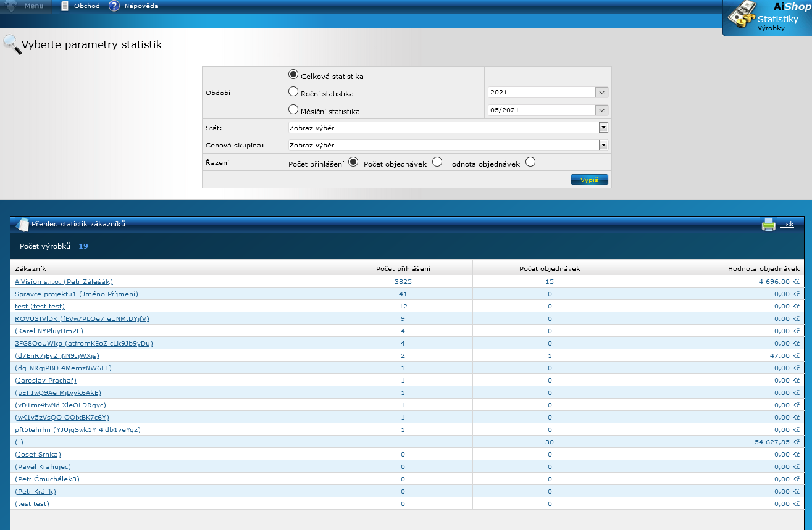Open customer (Jaroslav Prachař)
812x530 pixels.
(x=46, y=380)
